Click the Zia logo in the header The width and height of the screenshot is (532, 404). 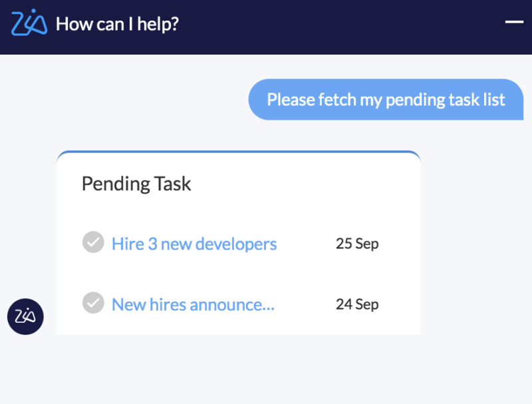click(29, 24)
